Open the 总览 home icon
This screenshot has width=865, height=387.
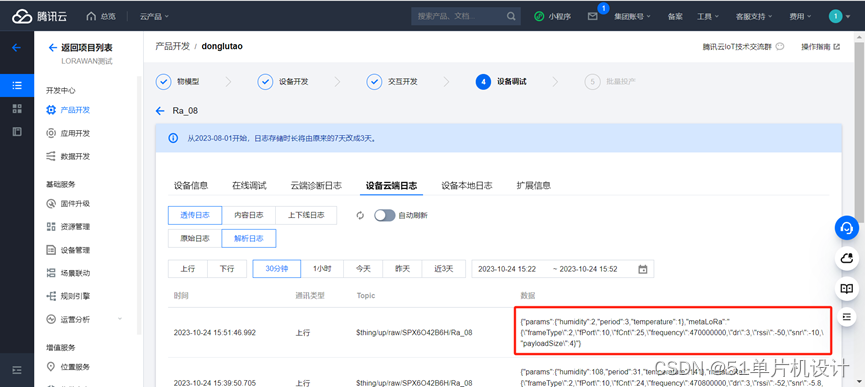point(91,17)
